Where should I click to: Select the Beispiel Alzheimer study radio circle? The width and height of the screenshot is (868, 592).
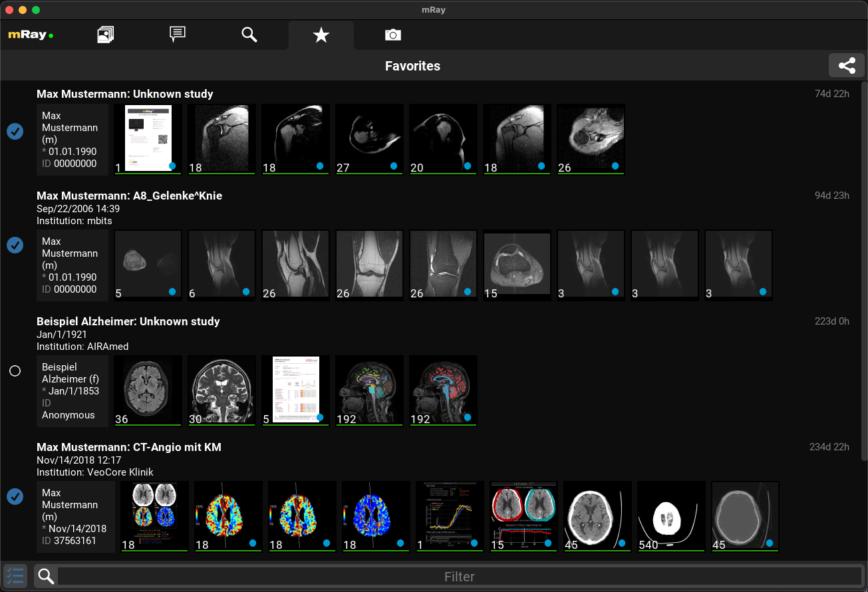pos(15,370)
